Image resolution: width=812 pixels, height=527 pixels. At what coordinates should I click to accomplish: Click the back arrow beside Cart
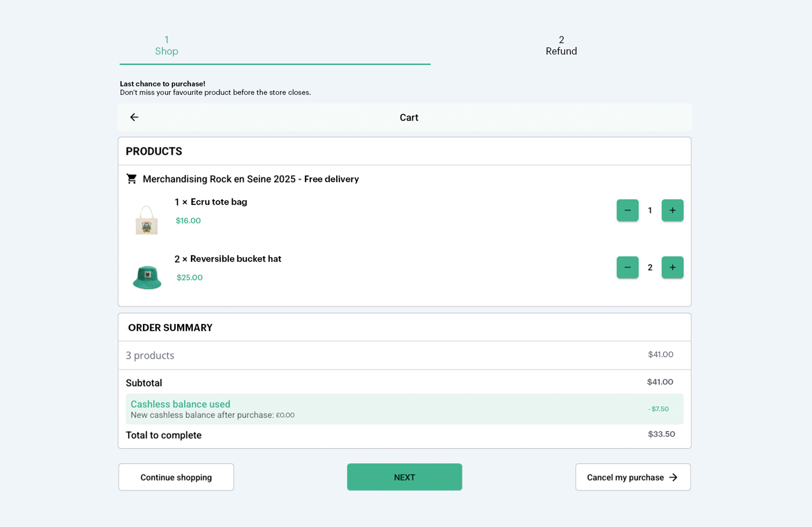[x=134, y=117]
